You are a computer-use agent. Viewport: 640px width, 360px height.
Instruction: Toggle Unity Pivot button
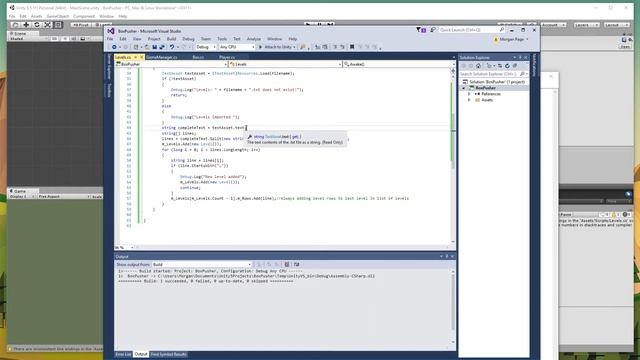click(81, 25)
